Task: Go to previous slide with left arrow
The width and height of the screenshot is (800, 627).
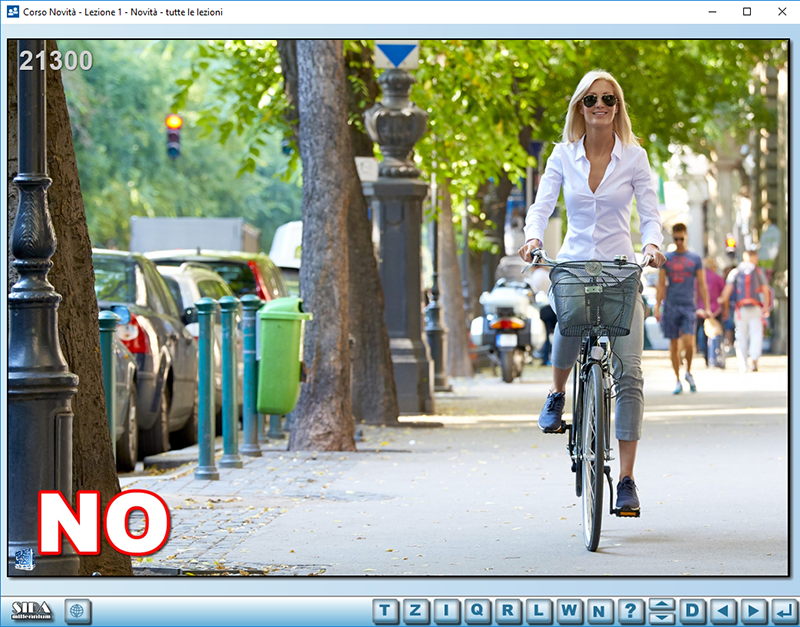Action: (x=723, y=611)
